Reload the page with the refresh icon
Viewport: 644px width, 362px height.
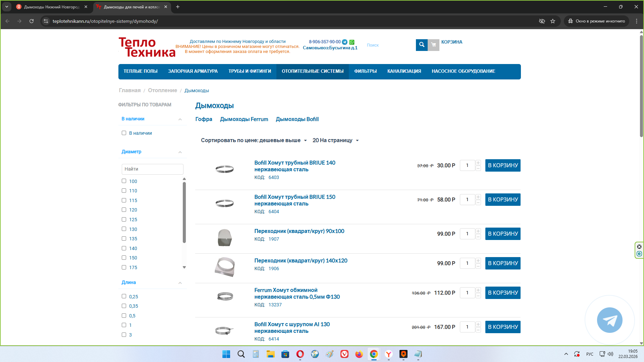[x=32, y=21]
